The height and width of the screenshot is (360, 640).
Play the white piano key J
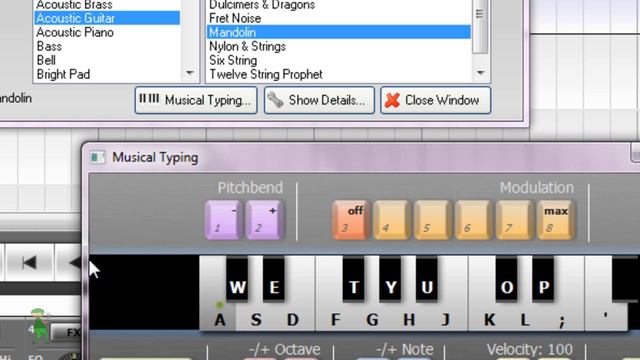pyautogui.click(x=447, y=319)
